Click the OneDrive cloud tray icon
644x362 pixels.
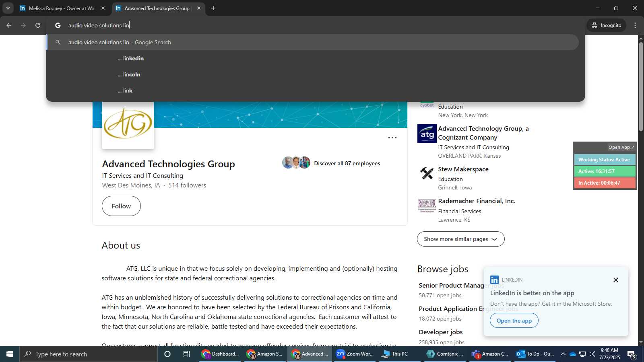[572, 354]
